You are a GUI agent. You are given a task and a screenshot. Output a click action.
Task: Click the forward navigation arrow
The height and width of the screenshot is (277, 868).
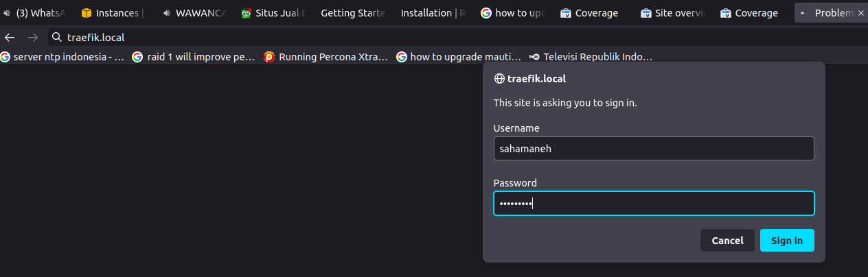click(x=32, y=38)
